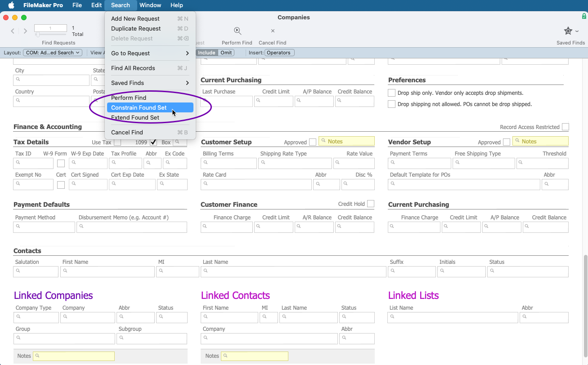Toggle Record Access Restricted checkbox
Image resolution: width=588 pixels, height=365 pixels.
click(x=565, y=127)
